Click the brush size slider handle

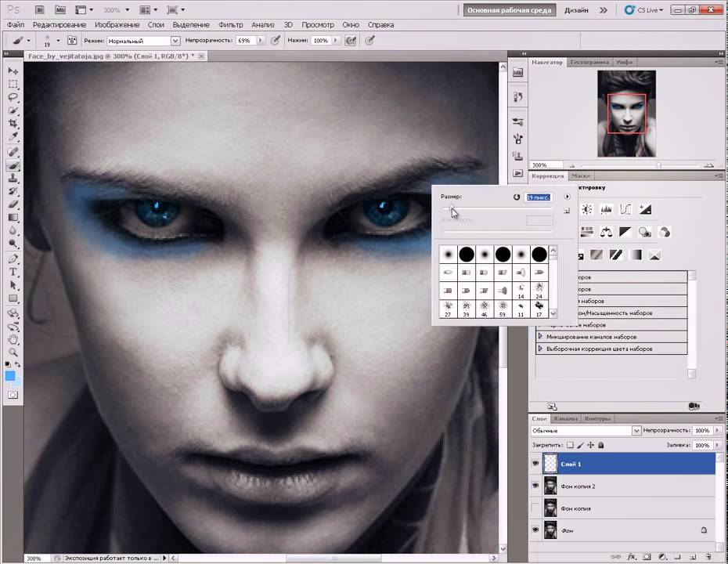pos(452,208)
